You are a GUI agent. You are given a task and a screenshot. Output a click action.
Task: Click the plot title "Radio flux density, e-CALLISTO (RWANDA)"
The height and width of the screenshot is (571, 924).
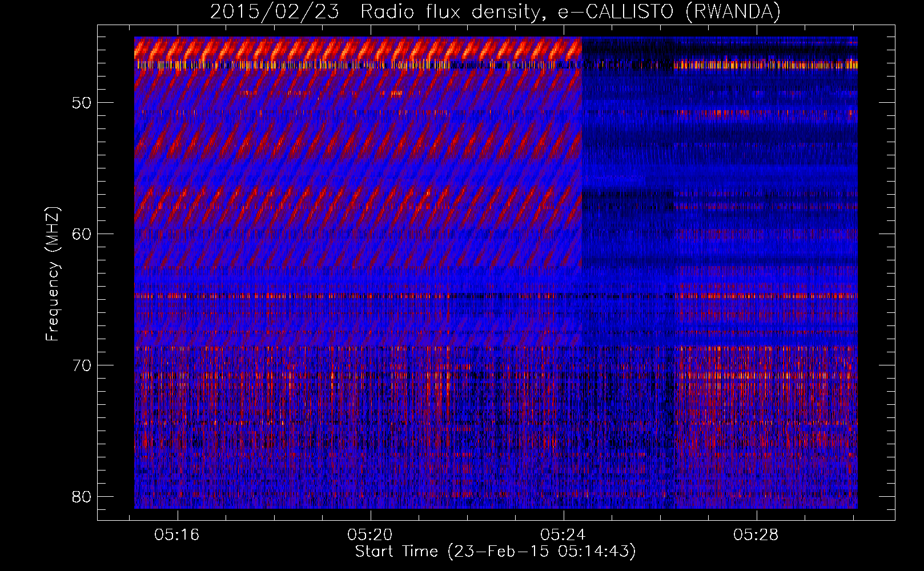click(x=571, y=12)
